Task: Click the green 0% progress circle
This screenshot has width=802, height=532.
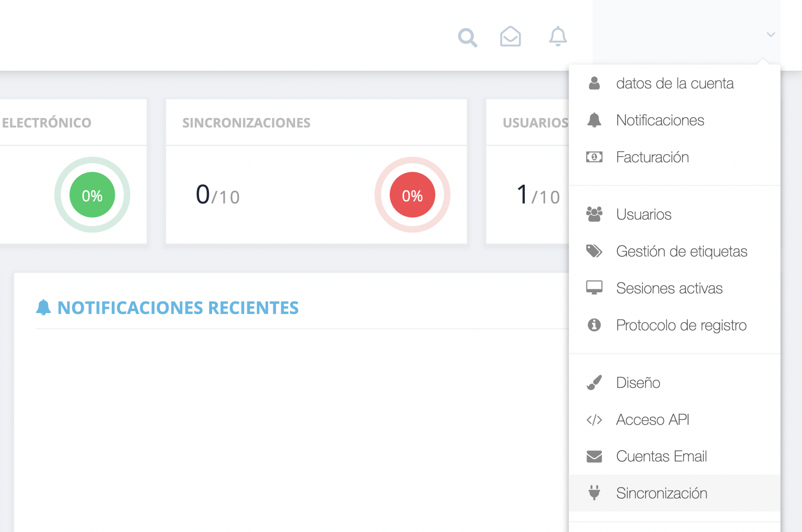Action: point(92,195)
